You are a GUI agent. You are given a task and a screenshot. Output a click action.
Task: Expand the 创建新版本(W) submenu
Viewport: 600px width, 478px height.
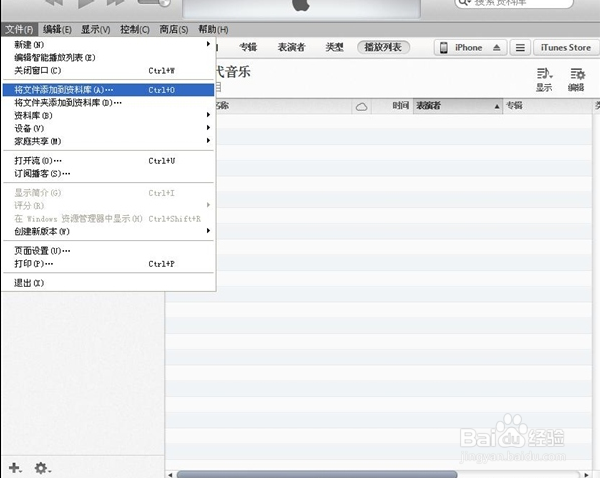pyautogui.click(x=108, y=232)
